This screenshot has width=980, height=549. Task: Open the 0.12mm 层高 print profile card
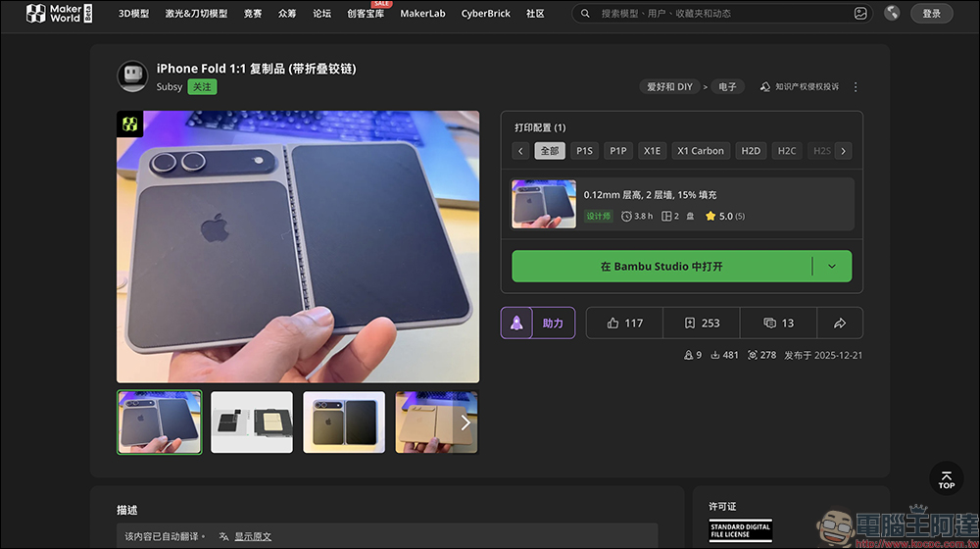pos(682,205)
